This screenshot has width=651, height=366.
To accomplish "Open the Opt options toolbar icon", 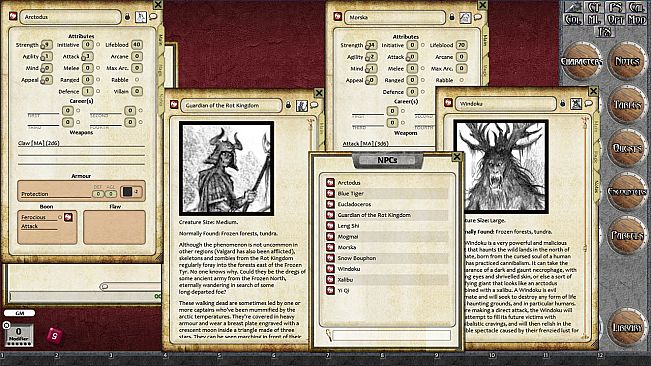I will point(616,19).
